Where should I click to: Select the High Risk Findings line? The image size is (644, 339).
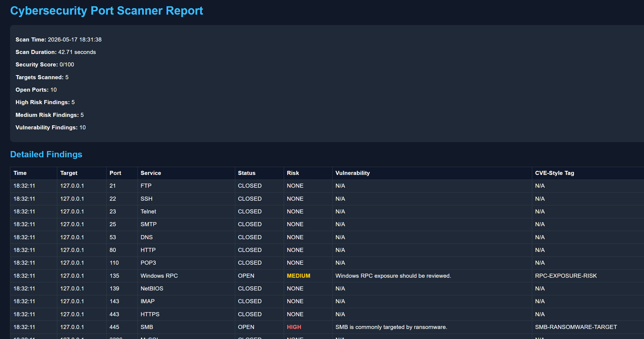point(45,102)
